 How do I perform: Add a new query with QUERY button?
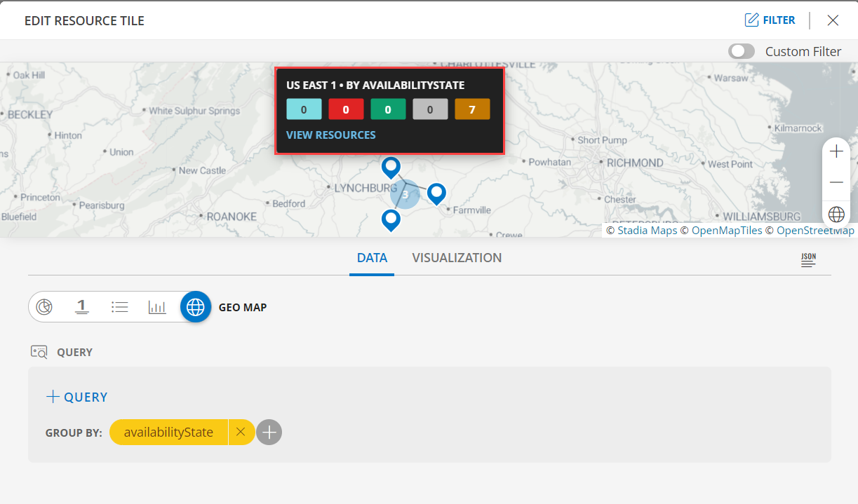[76, 396]
